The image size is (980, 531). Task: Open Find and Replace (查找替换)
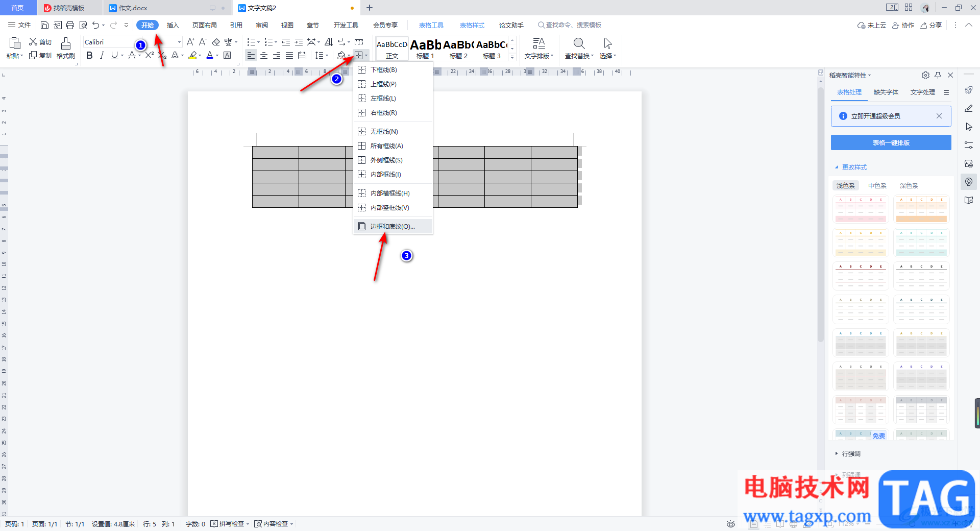[x=579, y=49]
